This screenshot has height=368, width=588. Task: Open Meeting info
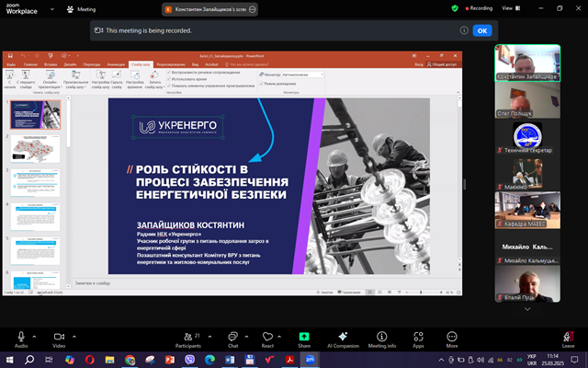tap(382, 339)
